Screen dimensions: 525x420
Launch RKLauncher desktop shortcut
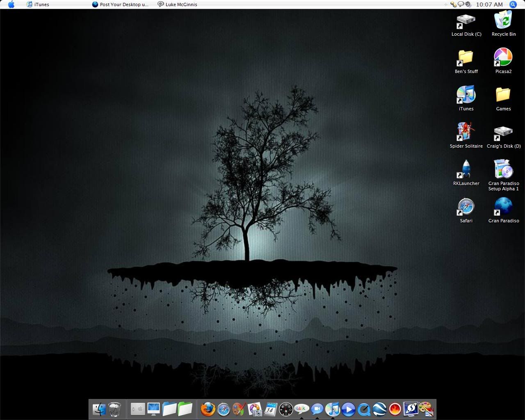466,173
